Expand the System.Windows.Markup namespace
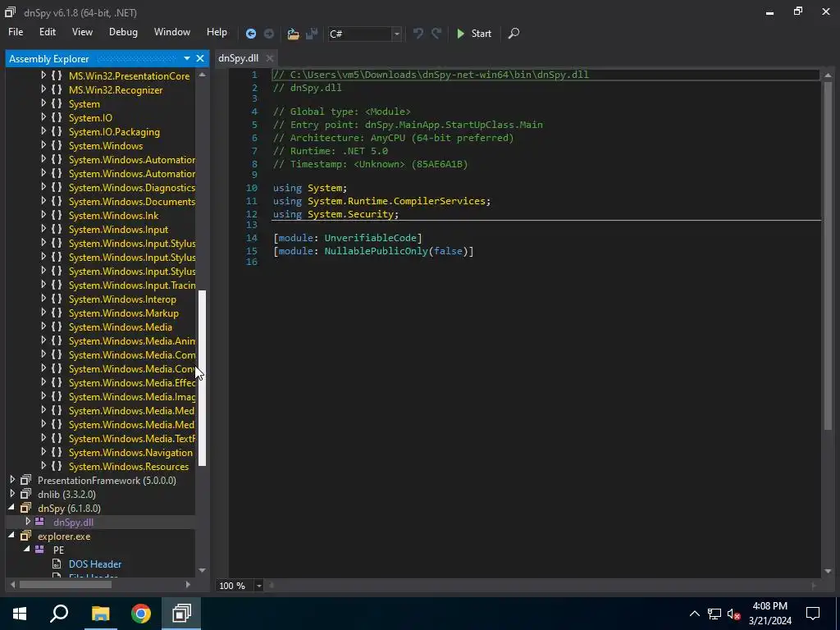Image resolution: width=840 pixels, height=630 pixels. coord(43,313)
